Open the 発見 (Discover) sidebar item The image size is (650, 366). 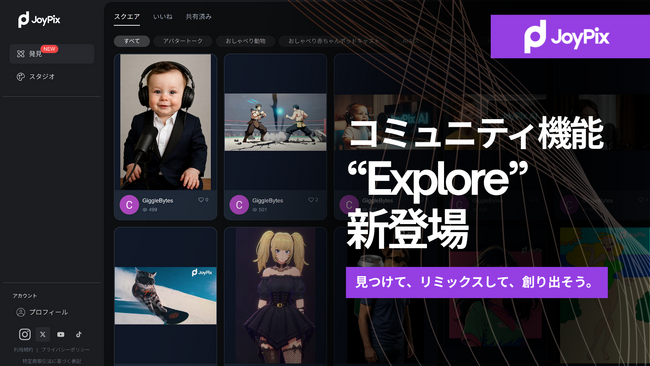(x=52, y=54)
